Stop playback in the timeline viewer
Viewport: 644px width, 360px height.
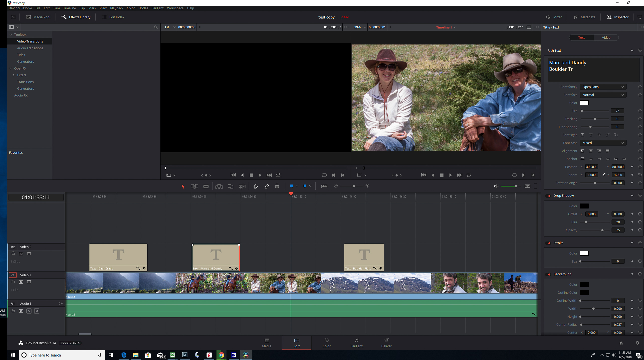click(442, 175)
